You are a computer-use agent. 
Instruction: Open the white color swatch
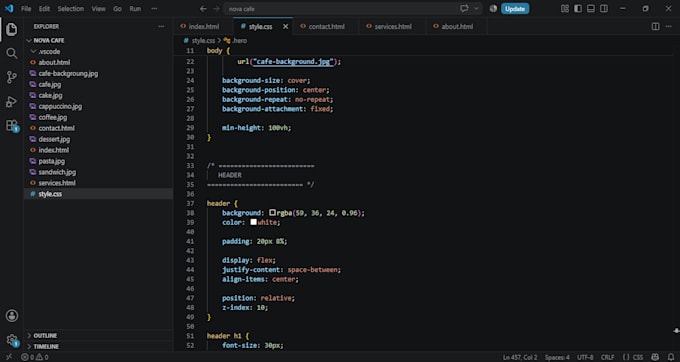coord(253,222)
